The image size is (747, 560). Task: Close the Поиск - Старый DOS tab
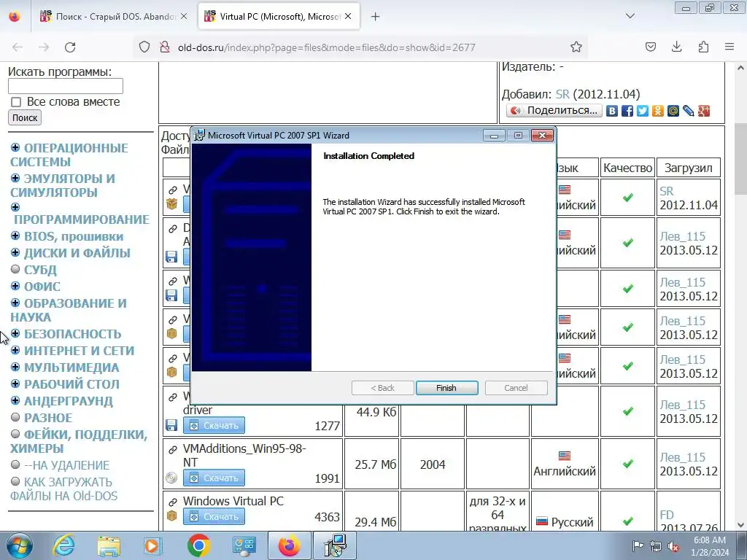(x=184, y=17)
